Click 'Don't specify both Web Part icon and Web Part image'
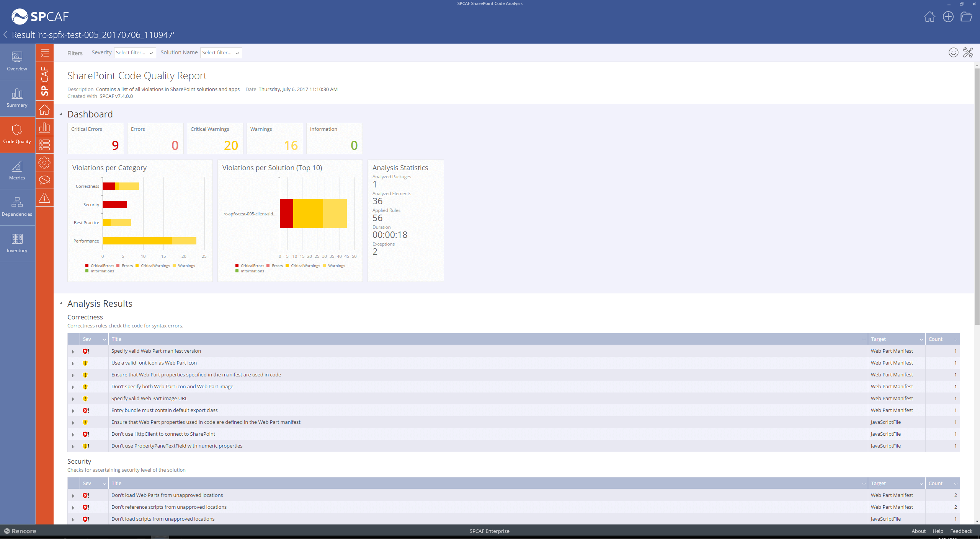Screen dimensions: 980x539 click(172, 387)
